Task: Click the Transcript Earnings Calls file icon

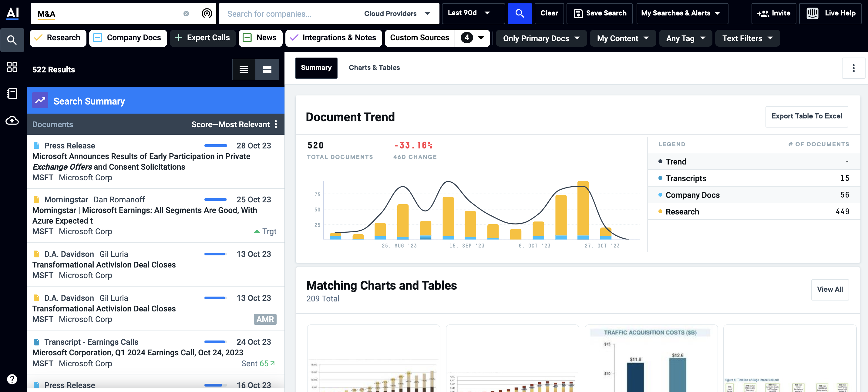Action: [x=36, y=342]
